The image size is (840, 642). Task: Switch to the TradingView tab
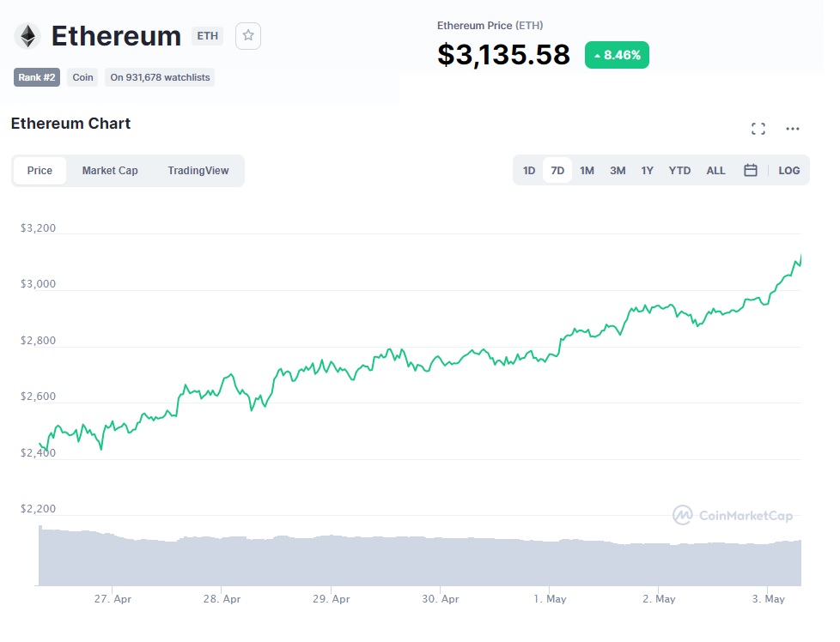point(198,170)
